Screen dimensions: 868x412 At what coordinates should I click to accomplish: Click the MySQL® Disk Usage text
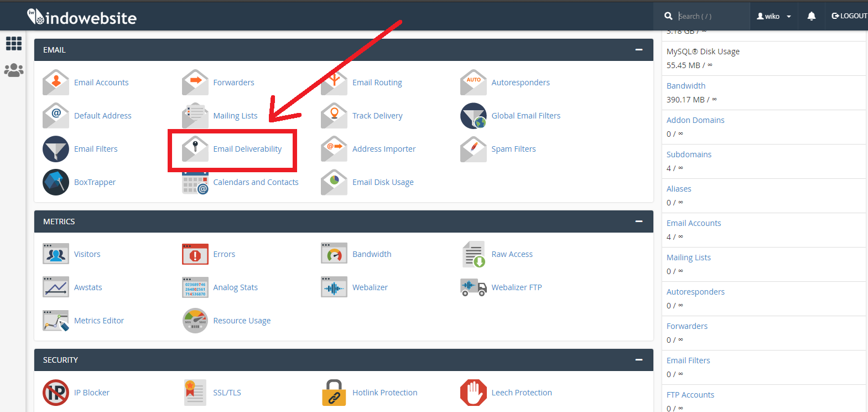click(x=703, y=51)
